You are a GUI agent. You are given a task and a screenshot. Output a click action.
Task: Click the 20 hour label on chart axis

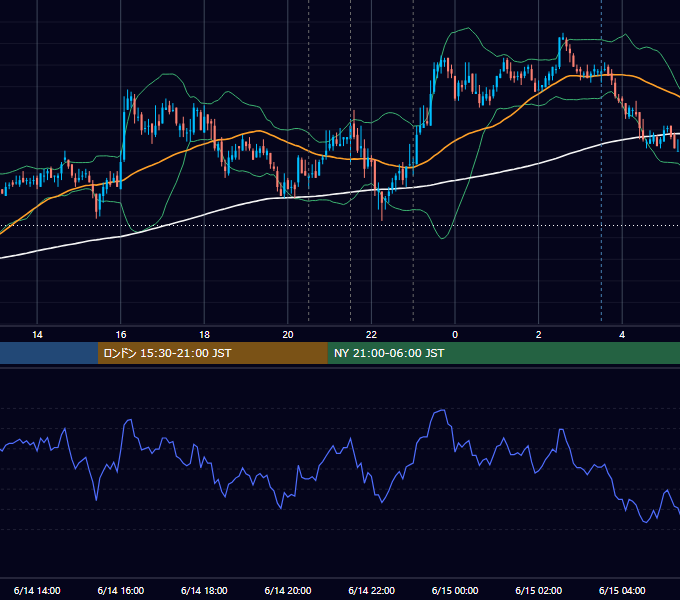288,335
